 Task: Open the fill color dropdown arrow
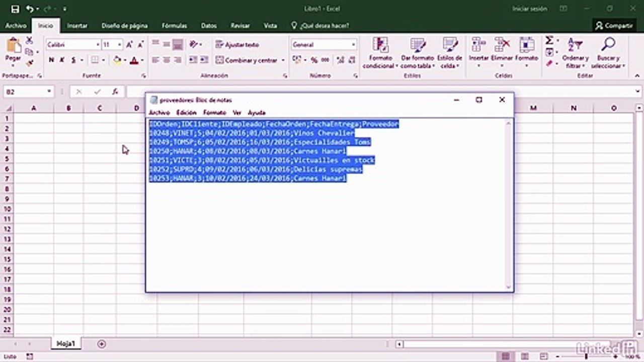(125, 60)
